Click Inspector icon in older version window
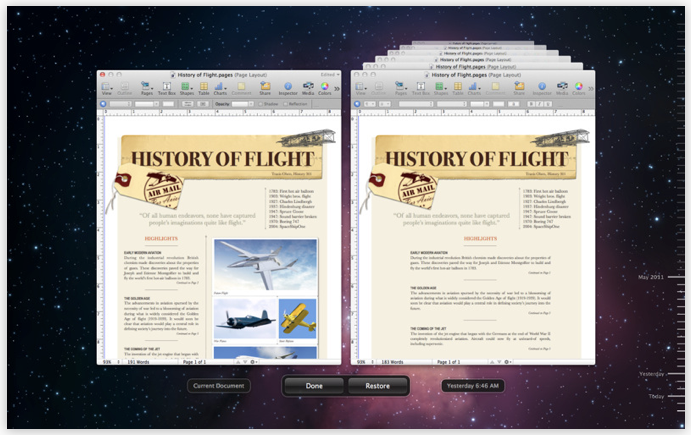Viewport: 691px width, 435px height. tap(542, 88)
